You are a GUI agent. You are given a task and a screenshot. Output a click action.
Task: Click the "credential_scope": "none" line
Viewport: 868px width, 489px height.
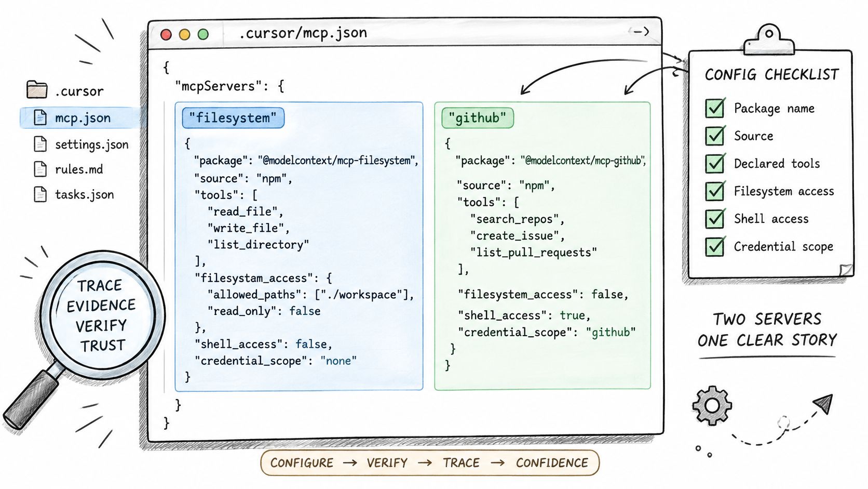276,361
